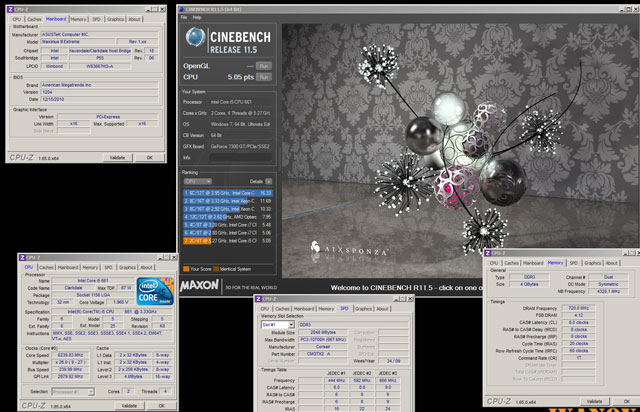Click PCI-Express graphic interface version field
Screen dimensions: 640x412
[108, 117]
